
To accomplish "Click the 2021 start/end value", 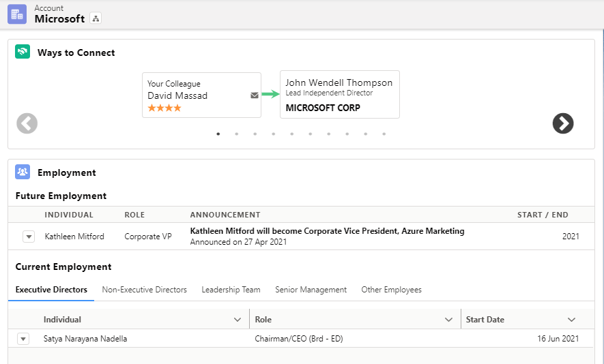I will [571, 237].
